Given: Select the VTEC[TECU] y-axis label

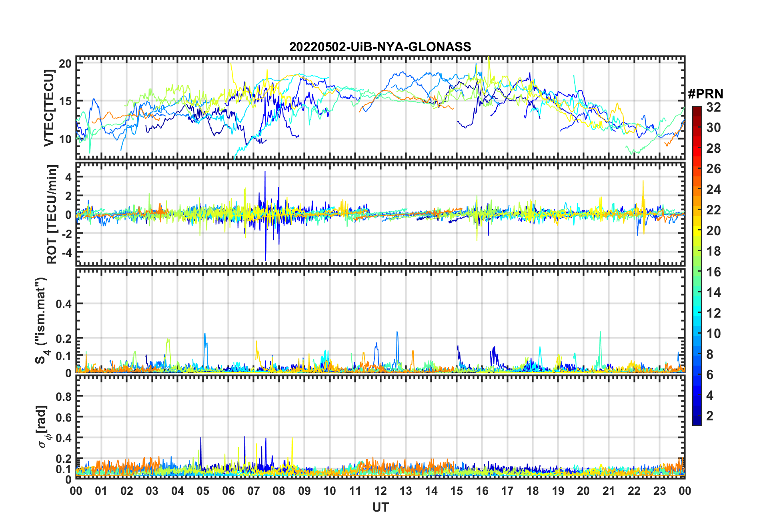Looking at the screenshot, I should click(49, 108).
